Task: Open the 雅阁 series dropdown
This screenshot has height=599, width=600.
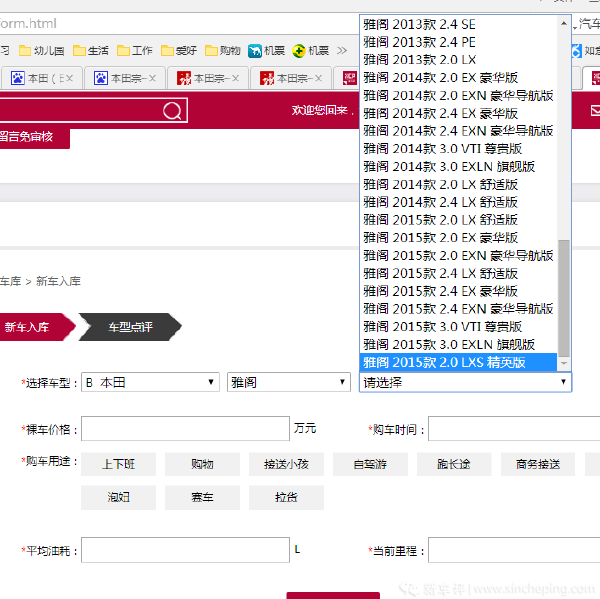Action: [289, 382]
